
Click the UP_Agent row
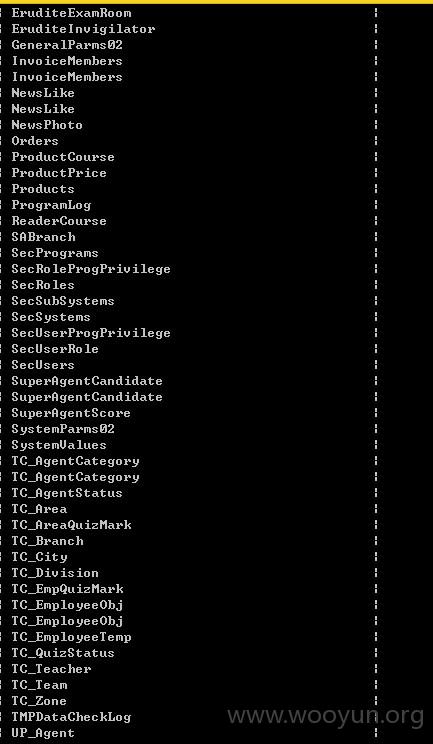[x=43, y=733]
